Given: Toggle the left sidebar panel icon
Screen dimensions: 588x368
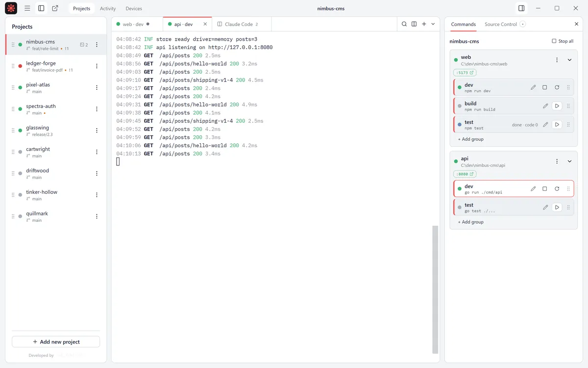Looking at the screenshot, I should [x=41, y=8].
